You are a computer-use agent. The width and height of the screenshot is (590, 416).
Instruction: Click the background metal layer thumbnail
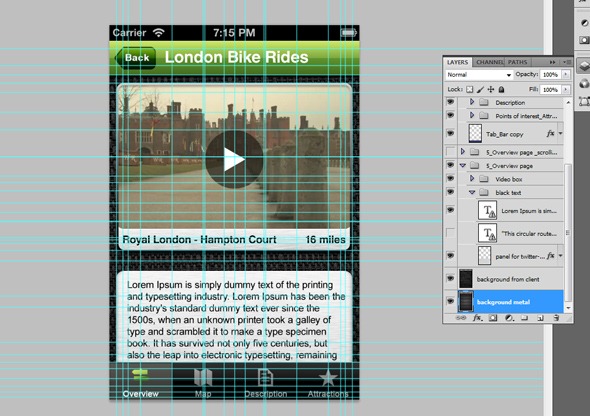(466, 302)
